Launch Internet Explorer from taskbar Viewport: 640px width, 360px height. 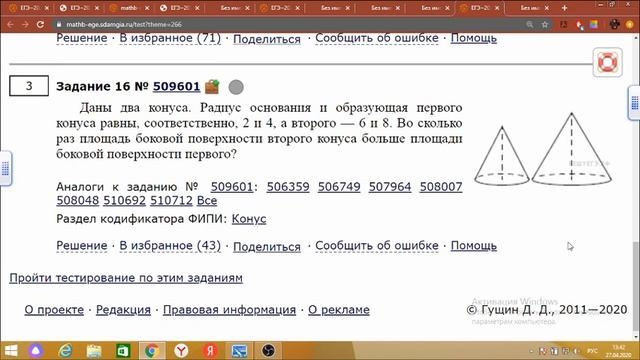[65, 351]
